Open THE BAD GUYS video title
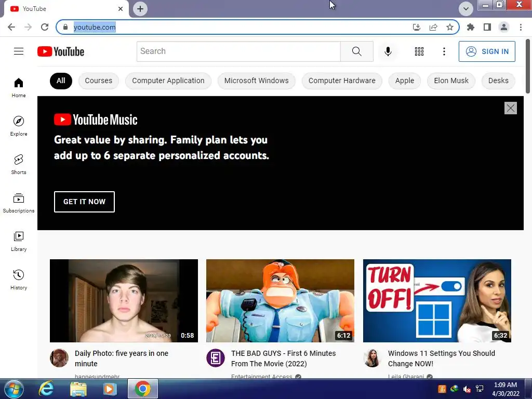 coord(283,358)
